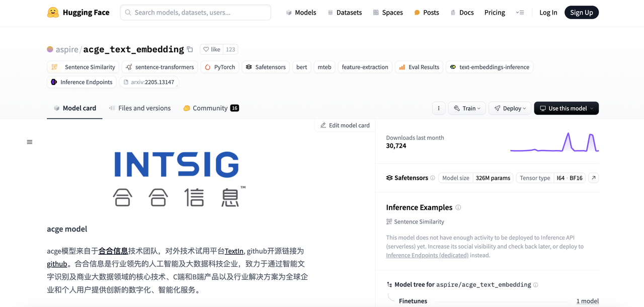Click the bert tag

[302, 67]
